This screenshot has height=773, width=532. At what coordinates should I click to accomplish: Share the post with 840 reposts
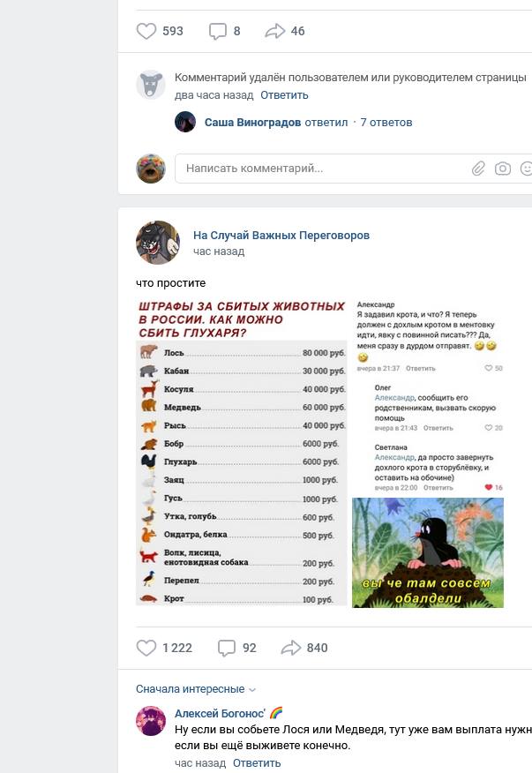(290, 648)
